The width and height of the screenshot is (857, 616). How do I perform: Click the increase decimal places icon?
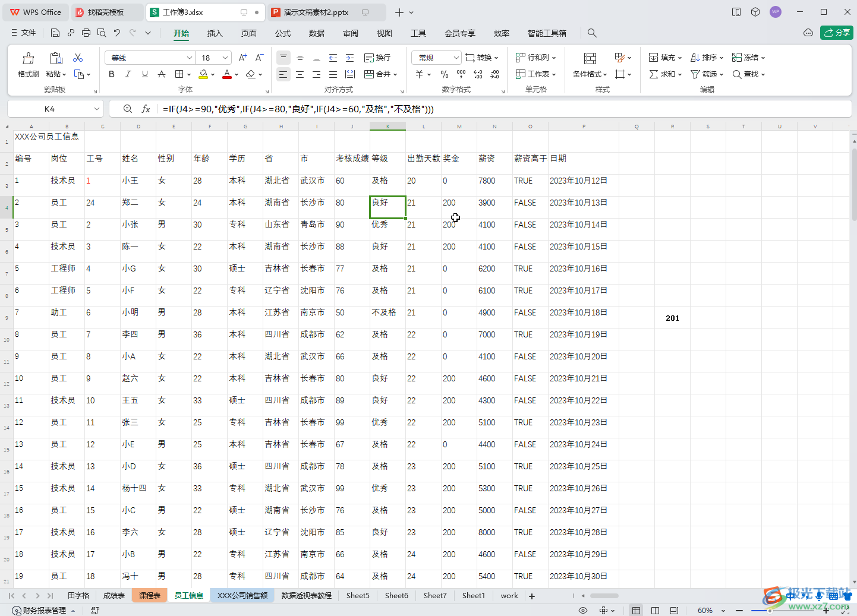tap(478, 74)
